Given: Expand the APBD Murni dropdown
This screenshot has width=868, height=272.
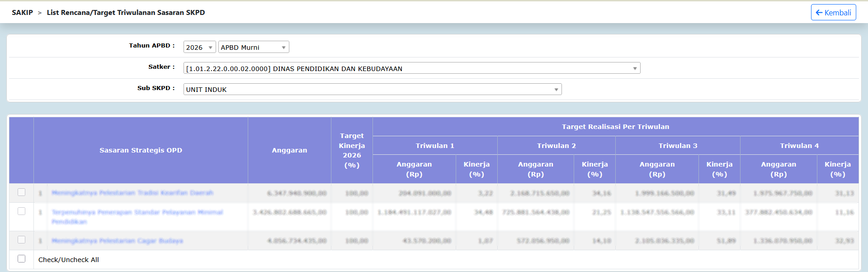Looking at the screenshot, I should click(254, 47).
